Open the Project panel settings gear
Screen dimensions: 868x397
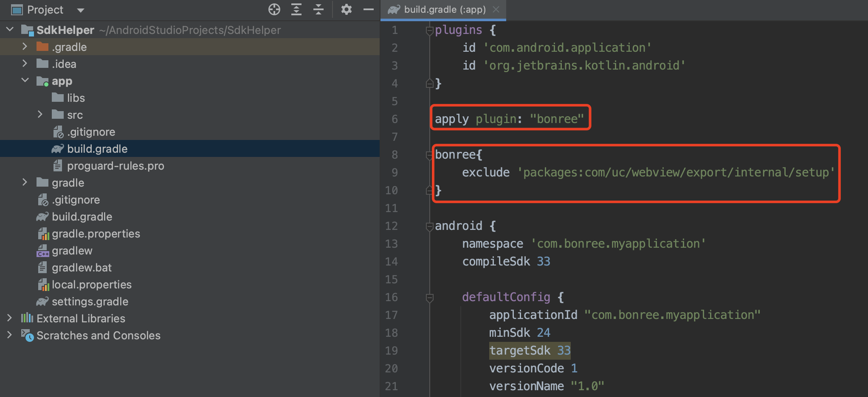click(x=347, y=9)
